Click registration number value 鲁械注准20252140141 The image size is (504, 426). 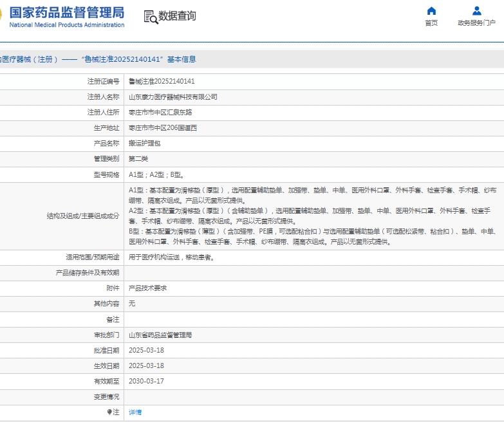[162, 81]
